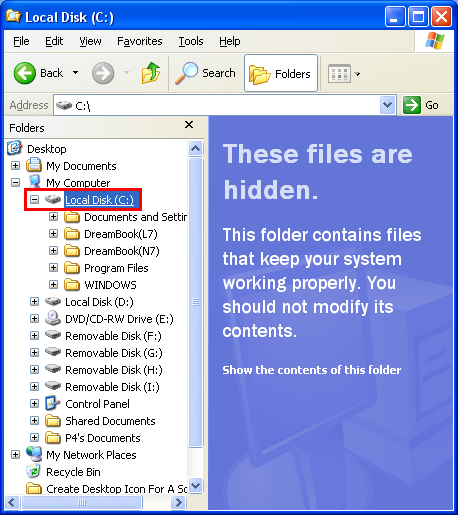Click the My Documents folder icon
458x515 pixels.
pos(34,165)
